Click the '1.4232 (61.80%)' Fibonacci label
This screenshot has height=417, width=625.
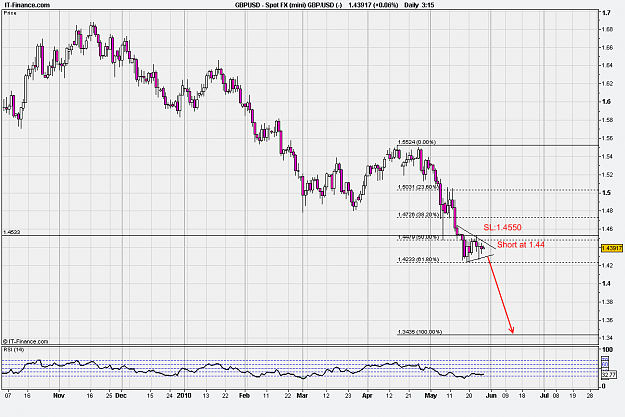418,260
